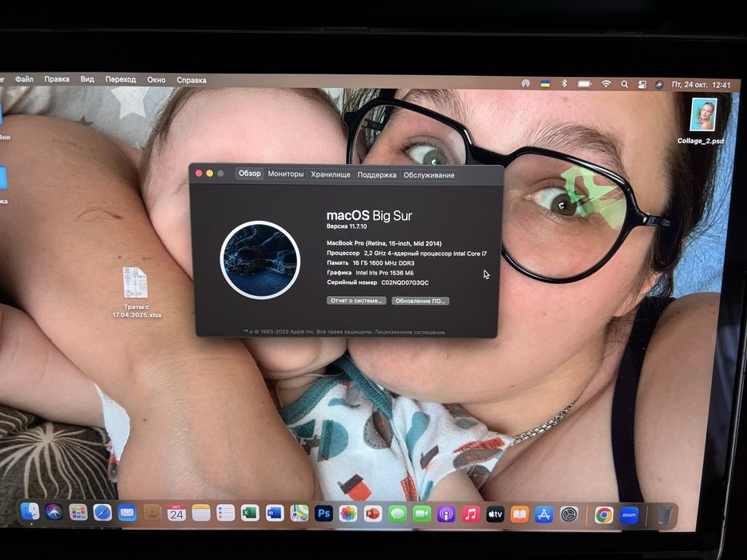
Task: Launch Microsoft Word from the Dock
Action: [x=275, y=514]
